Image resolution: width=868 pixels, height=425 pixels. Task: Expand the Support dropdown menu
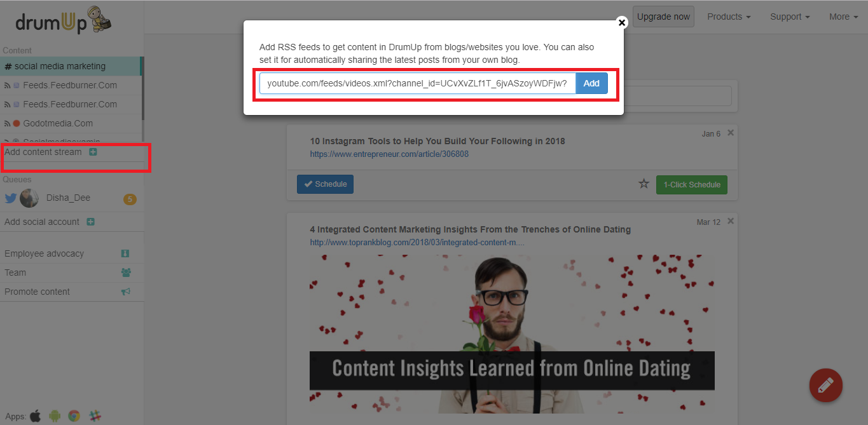coord(790,17)
